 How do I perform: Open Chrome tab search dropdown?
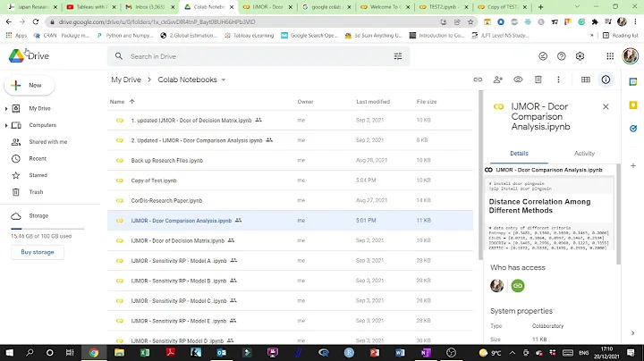[577, 7]
